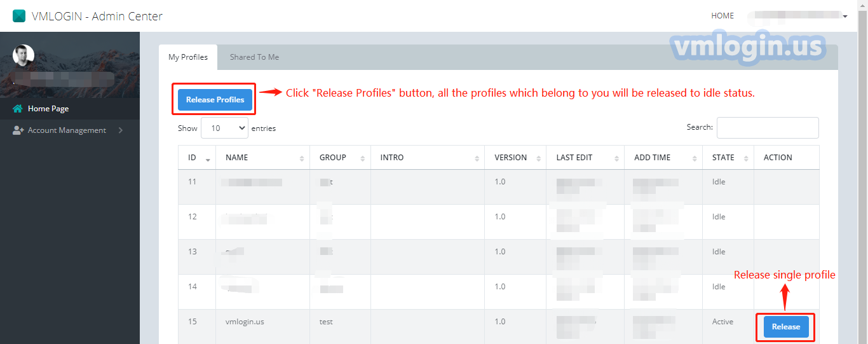Click the Home Page house icon
This screenshot has height=344, width=868.
[18, 109]
